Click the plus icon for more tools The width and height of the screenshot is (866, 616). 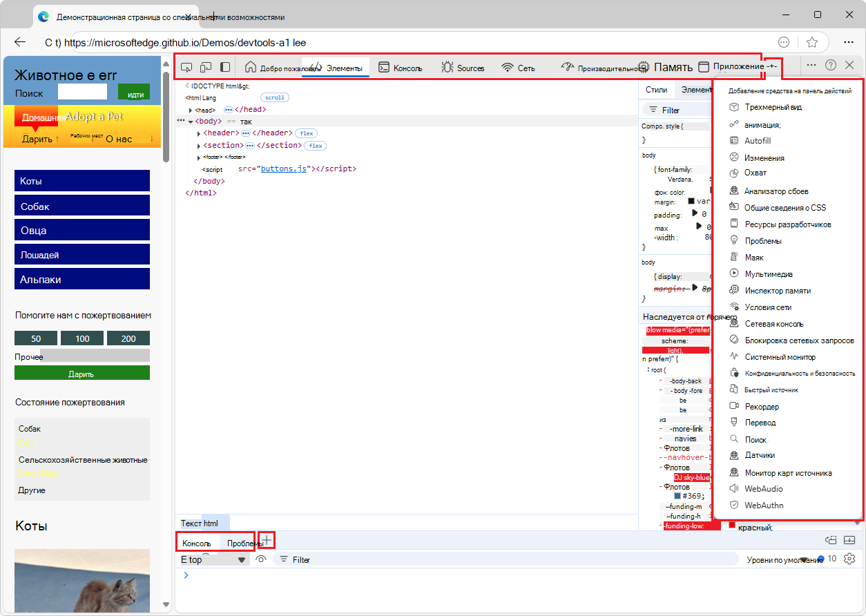pos(772,66)
